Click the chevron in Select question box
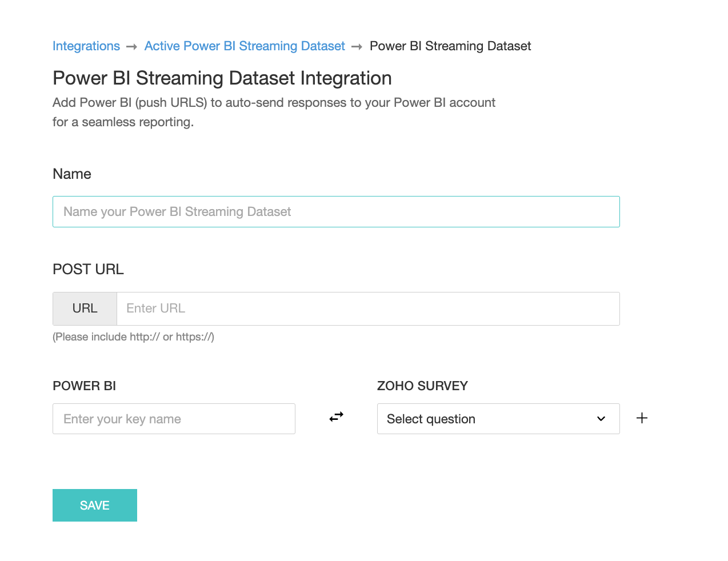This screenshot has height=561, width=728. (x=601, y=419)
